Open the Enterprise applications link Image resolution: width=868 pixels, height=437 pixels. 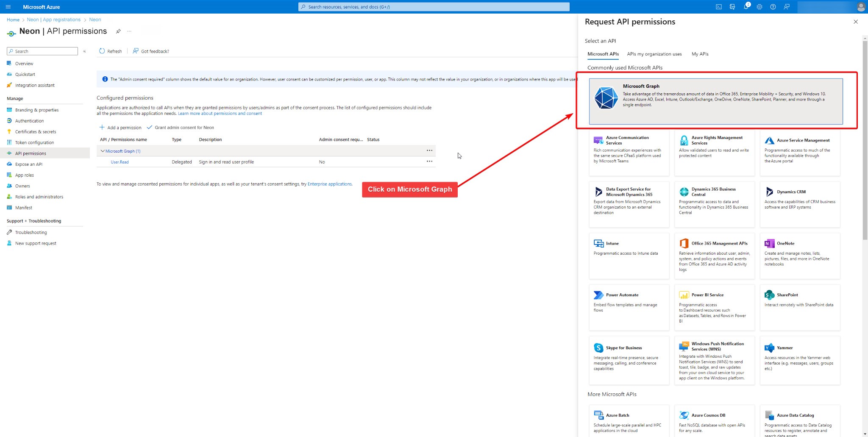pos(329,184)
